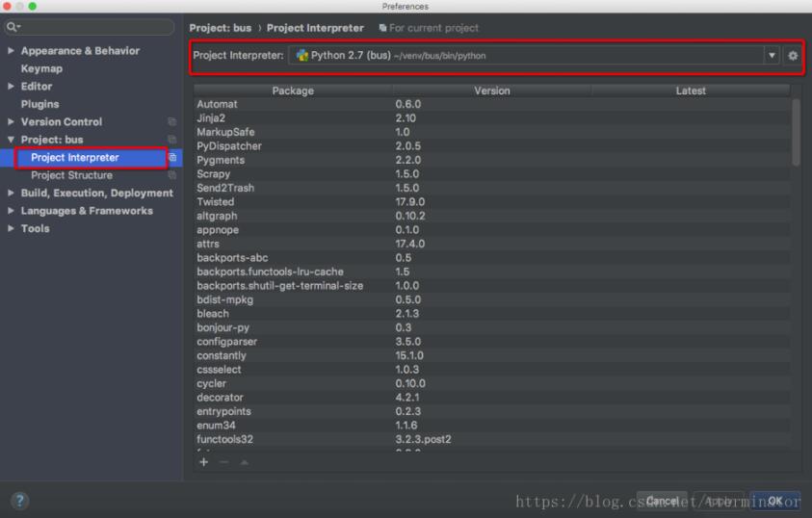
Task: Select the cssselect package row
Action: pyautogui.click(x=492, y=370)
